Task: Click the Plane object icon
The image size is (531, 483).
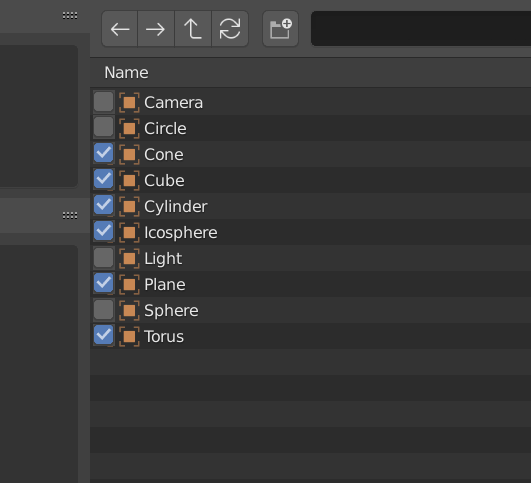Action: 129,285
